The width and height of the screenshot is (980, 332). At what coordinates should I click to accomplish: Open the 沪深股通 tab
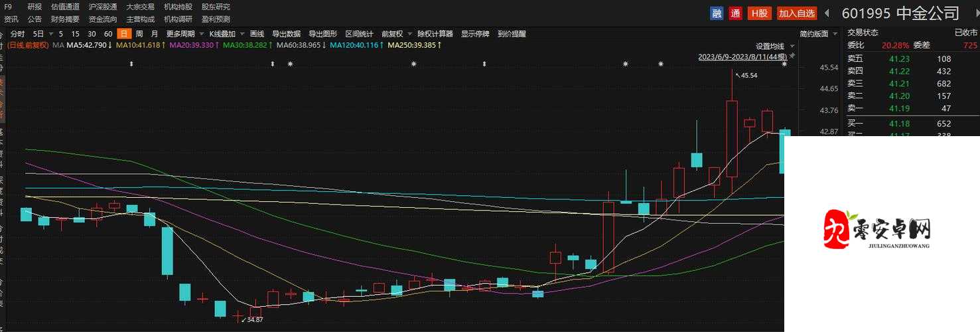(103, 7)
